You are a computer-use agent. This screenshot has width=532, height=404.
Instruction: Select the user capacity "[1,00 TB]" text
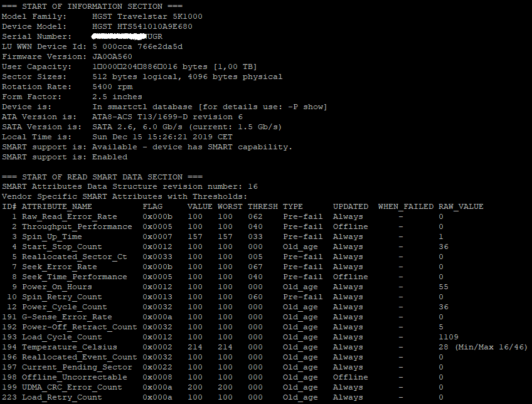point(235,66)
